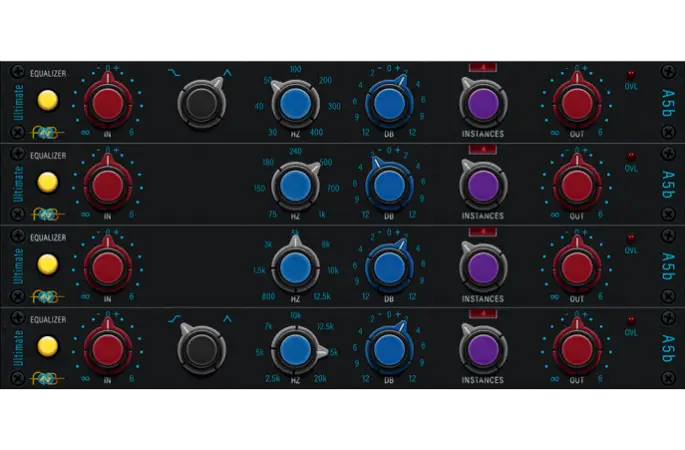Click the red OVL indicator in the 75–1k Hz band
Viewport: 685px width, 450px height.
click(630, 156)
